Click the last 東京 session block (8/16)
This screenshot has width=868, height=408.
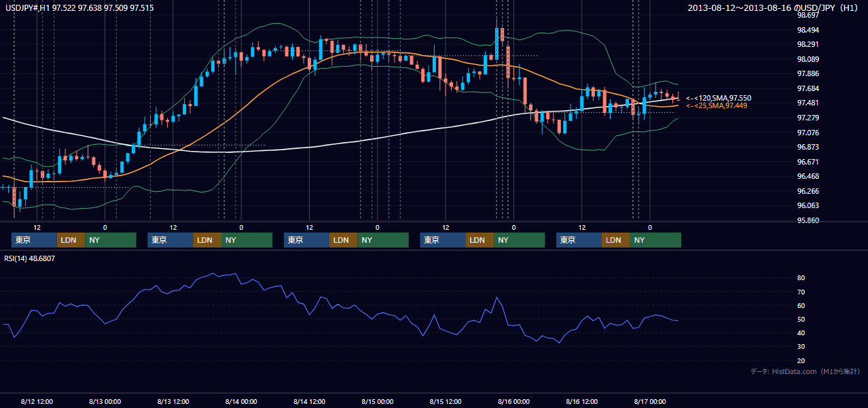[579, 240]
